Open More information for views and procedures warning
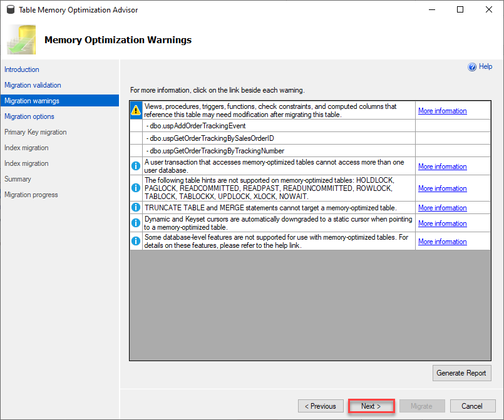504x420 pixels. (x=442, y=111)
